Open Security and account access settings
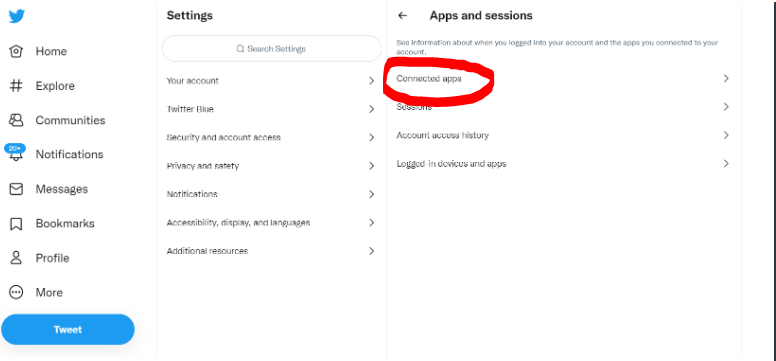 [271, 137]
